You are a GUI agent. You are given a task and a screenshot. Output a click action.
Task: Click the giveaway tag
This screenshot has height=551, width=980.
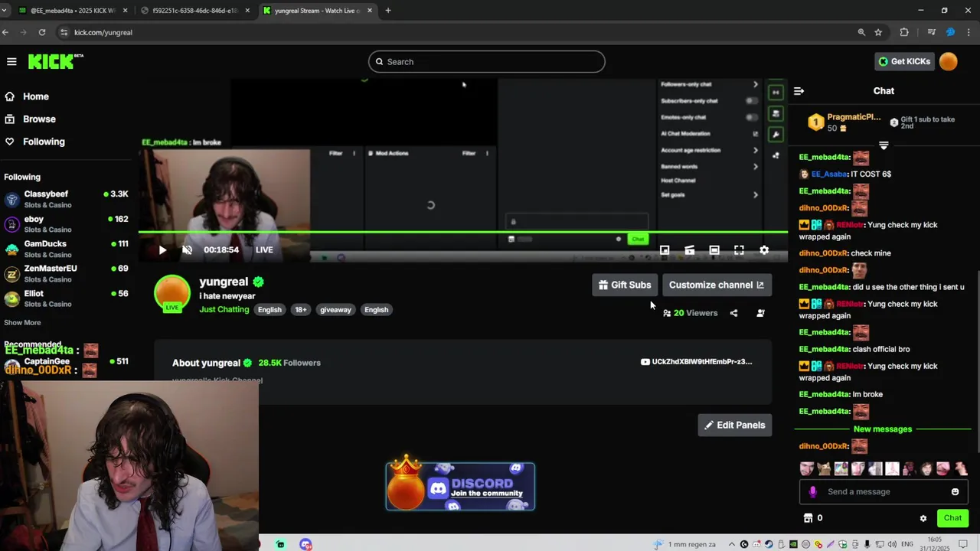click(335, 310)
